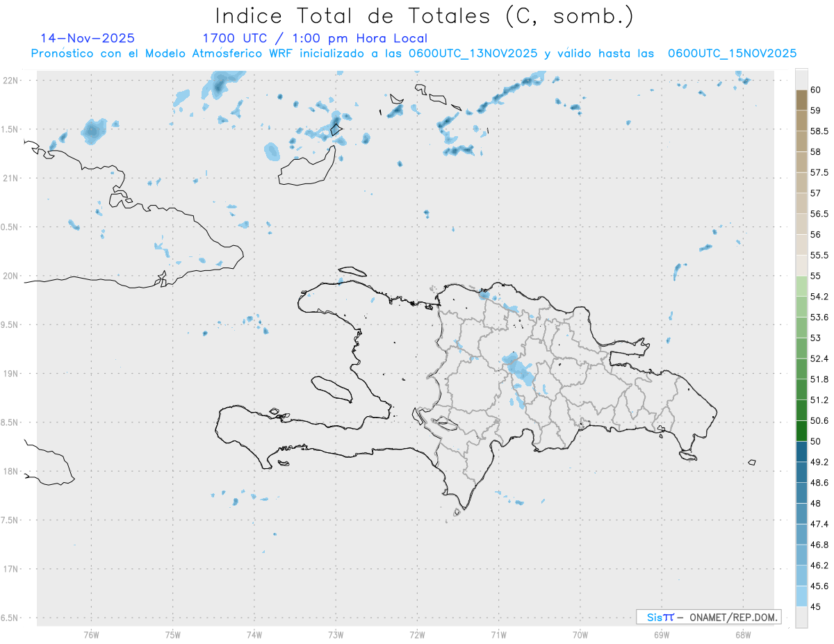Click legend value "57.5"
This screenshot has height=644, width=834.
pyautogui.click(x=819, y=172)
